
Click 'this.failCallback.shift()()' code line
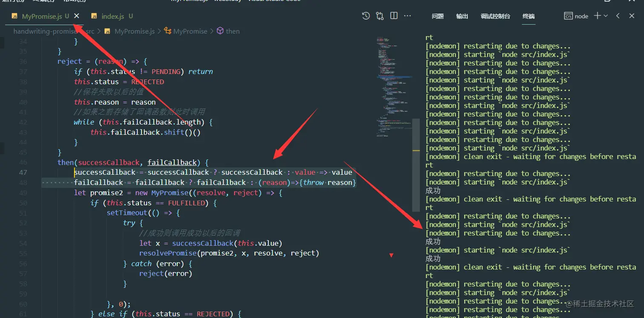coord(145,132)
